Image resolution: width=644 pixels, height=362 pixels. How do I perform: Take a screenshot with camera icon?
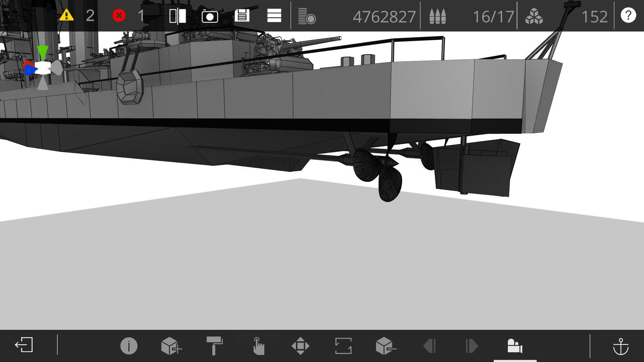pyautogui.click(x=210, y=16)
